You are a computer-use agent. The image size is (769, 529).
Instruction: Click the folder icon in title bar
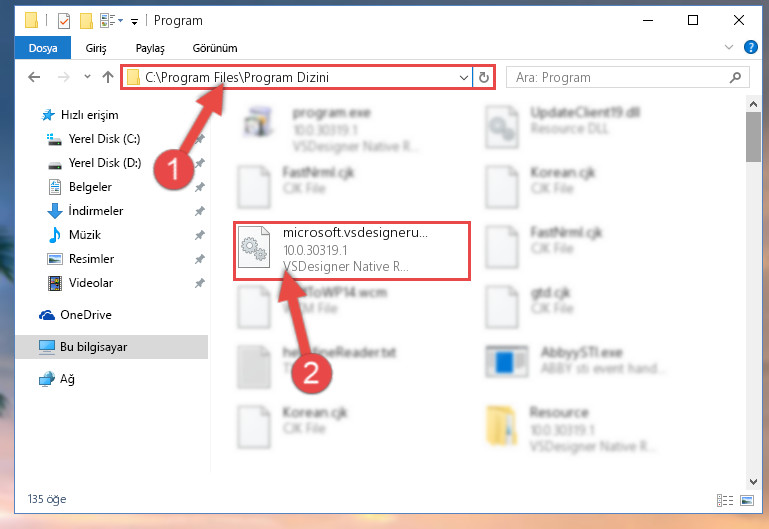pos(31,20)
